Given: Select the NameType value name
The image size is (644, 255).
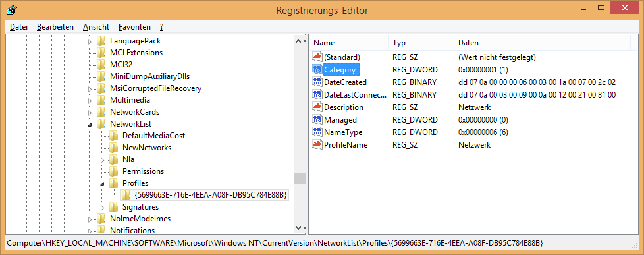Looking at the screenshot, I should [x=343, y=132].
